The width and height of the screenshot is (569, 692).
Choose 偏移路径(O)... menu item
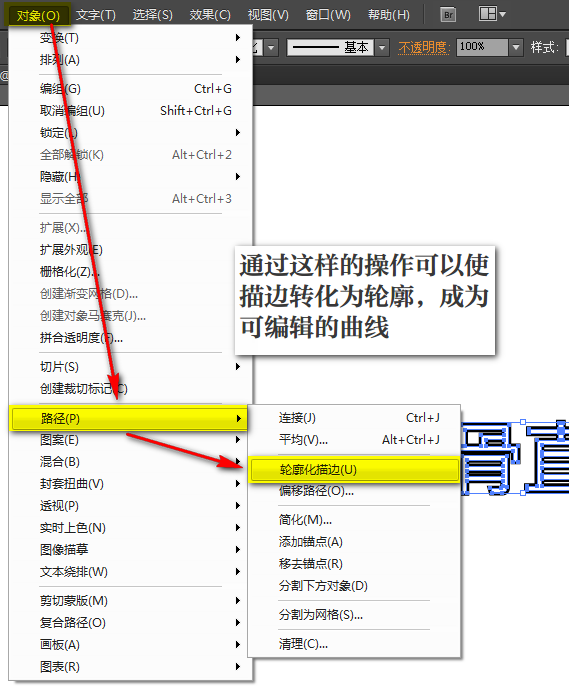pyautogui.click(x=354, y=491)
